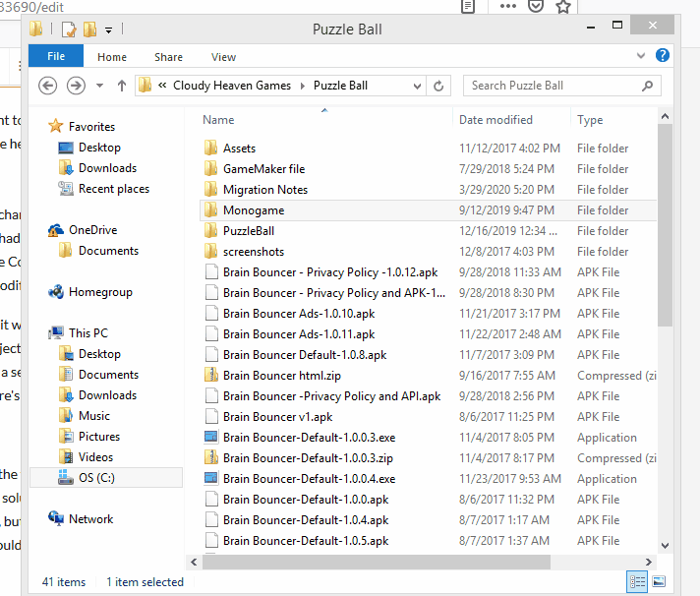Image resolution: width=700 pixels, height=596 pixels.
Task: Select This PC in navigation pane
Action: tap(88, 333)
